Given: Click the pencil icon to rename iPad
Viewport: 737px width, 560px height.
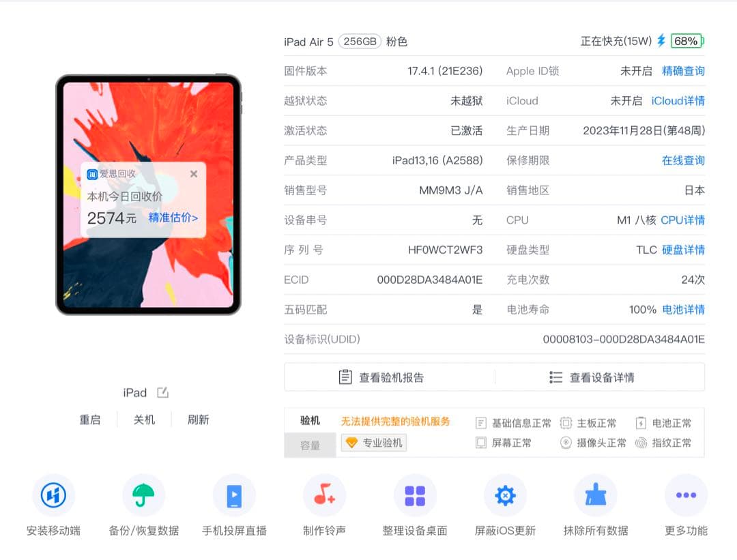Looking at the screenshot, I should pos(163,392).
